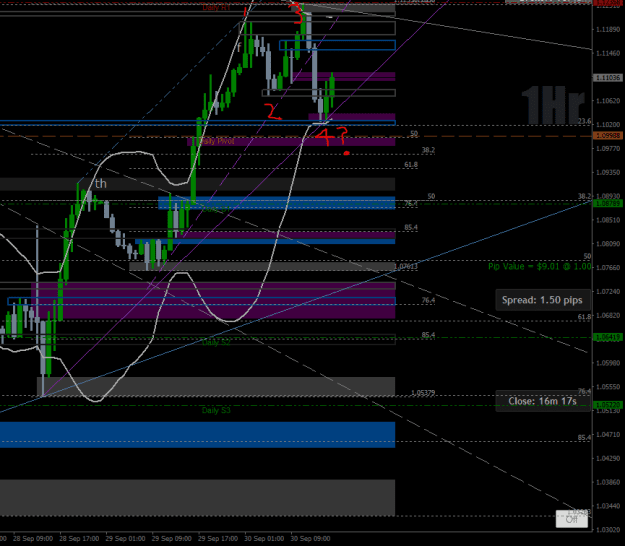Click the Close: 16m 17s countdown label

[x=542, y=401]
